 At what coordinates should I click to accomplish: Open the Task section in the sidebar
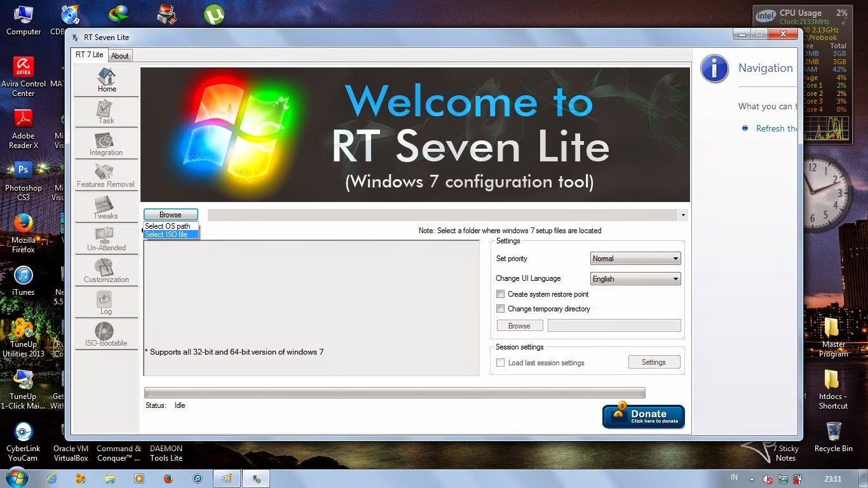(106, 112)
